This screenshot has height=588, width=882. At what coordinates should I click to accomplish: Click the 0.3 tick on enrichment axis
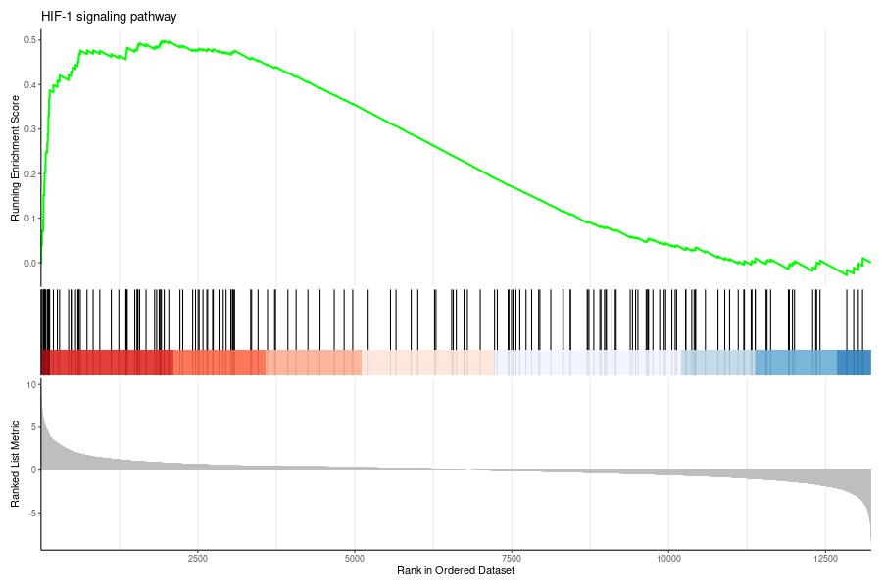(30, 129)
